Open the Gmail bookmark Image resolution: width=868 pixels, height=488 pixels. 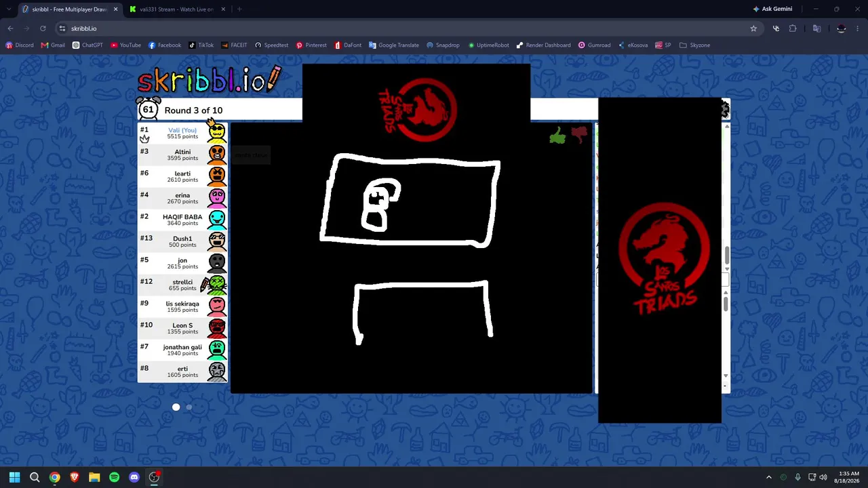coord(53,45)
